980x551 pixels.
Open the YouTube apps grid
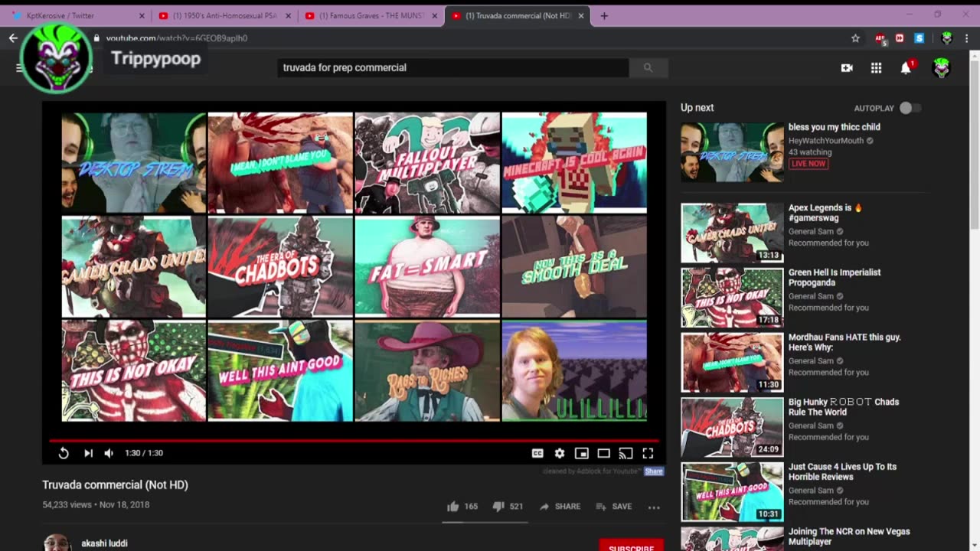pos(876,68)
